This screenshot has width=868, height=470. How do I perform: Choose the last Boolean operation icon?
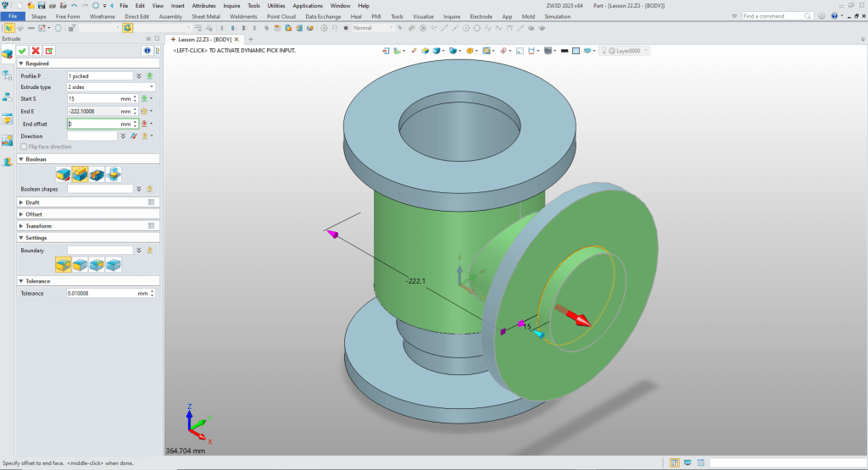click(x=113, y=174)
